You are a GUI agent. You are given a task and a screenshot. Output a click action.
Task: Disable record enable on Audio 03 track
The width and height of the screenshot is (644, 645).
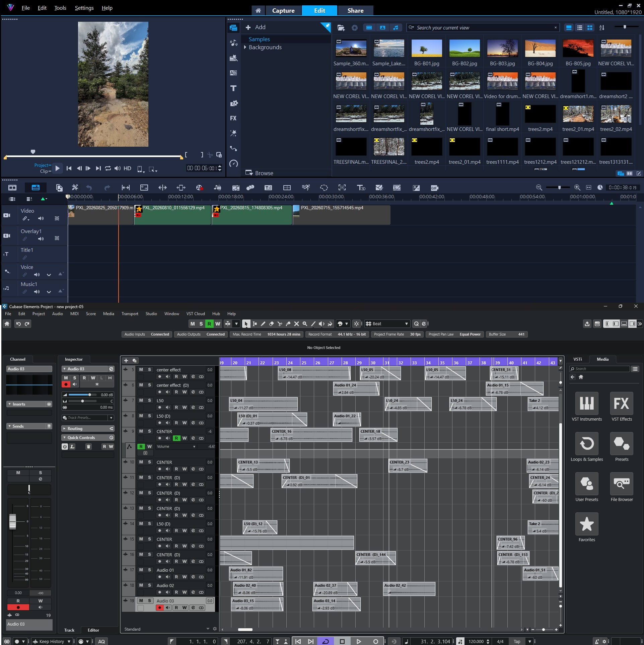click(160, 608)
